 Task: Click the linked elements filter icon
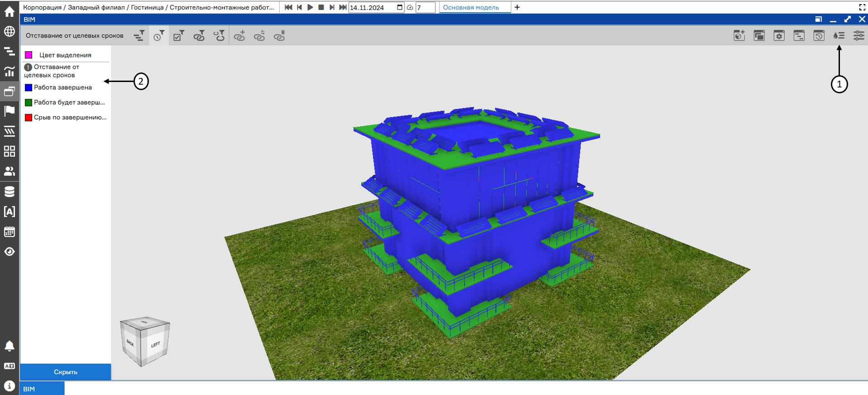pos(199,36)
